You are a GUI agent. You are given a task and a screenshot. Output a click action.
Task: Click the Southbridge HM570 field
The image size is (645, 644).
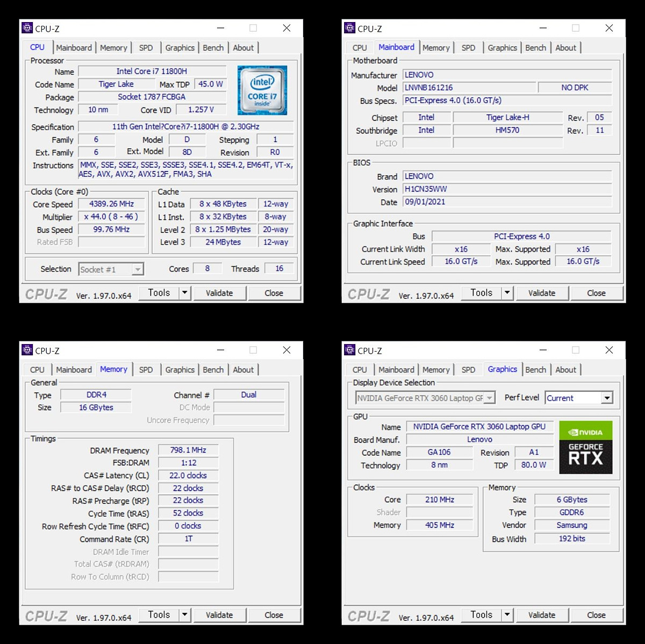507,130
